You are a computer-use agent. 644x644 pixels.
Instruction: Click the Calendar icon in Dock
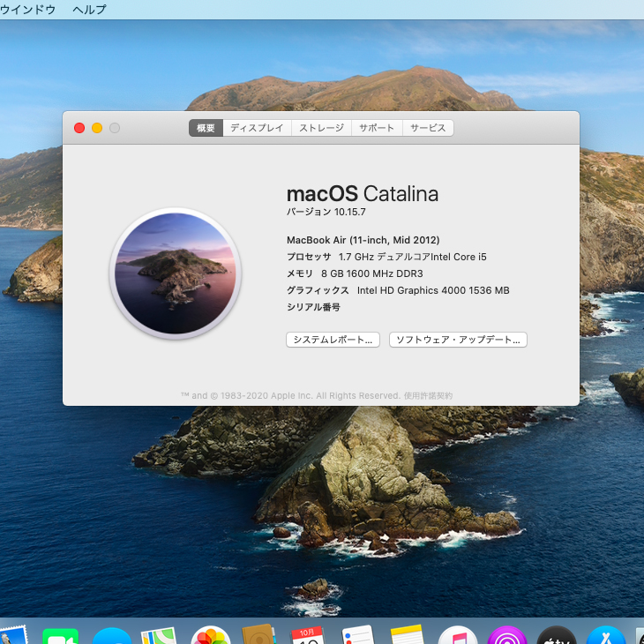pos(309,637)
